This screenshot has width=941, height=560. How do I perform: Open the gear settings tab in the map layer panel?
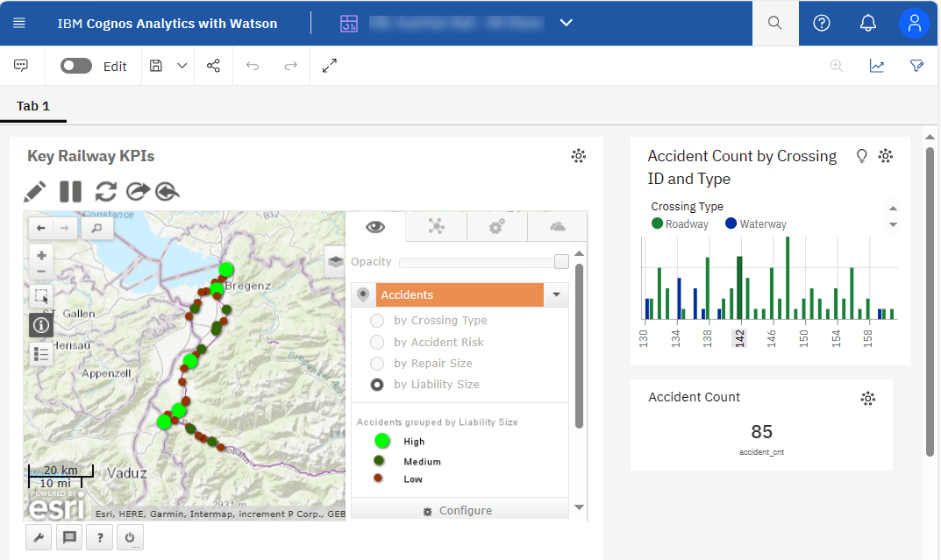[496, 226]
